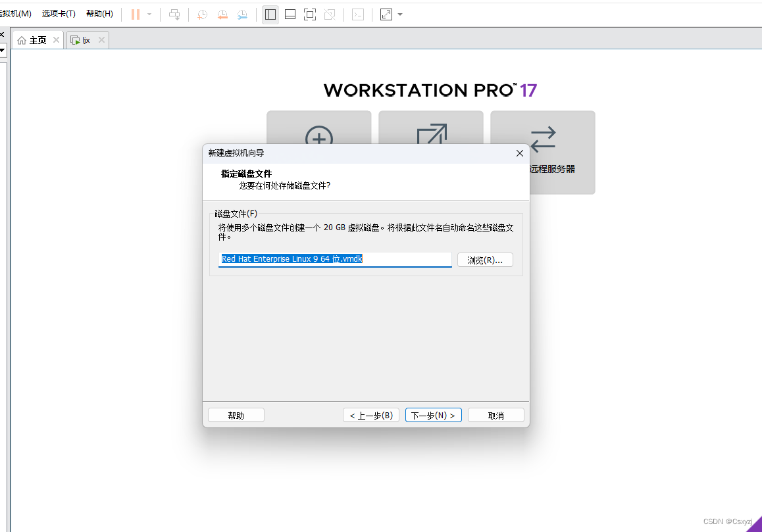This screenshot has width=762, height=532.
Task: Open the snapshot manager wrench icon
Action: pyautogui.click(x=242, y=14)
